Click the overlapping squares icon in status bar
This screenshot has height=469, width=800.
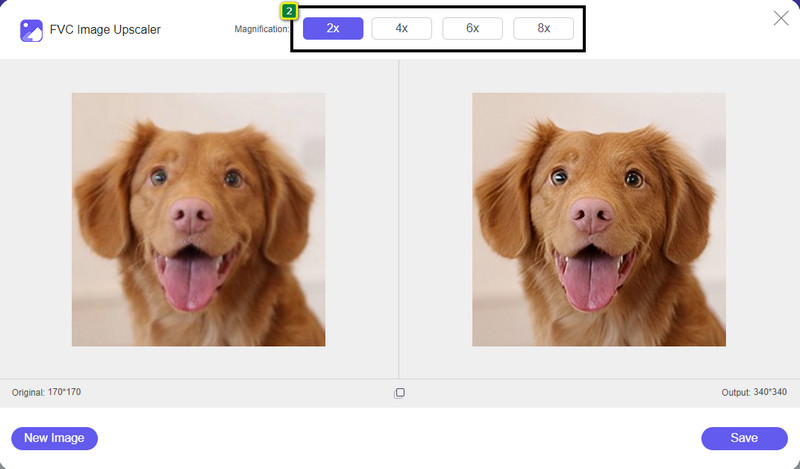point(399,393)
